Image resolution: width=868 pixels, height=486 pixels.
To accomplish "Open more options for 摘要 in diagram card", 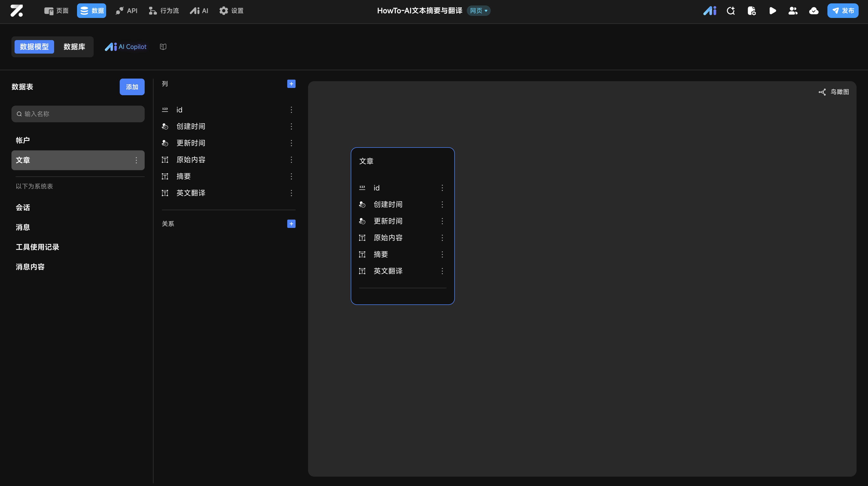I will 442,254.
